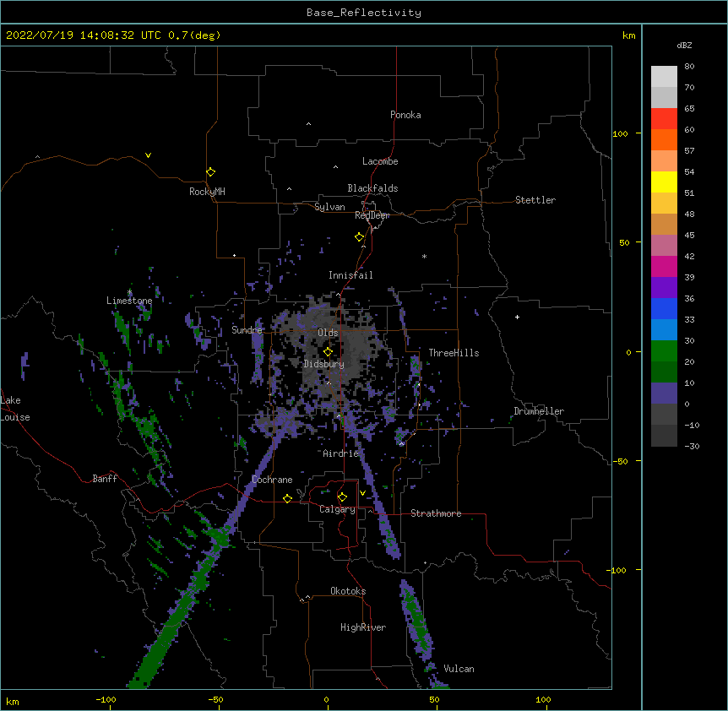Click the Stettler city label

(535, 200)
